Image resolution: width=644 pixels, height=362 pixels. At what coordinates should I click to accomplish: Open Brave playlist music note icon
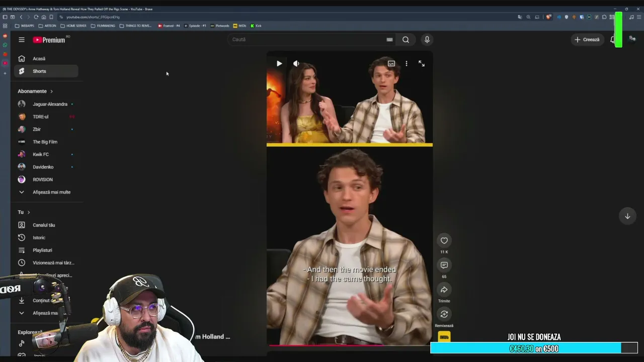point(631,17)
